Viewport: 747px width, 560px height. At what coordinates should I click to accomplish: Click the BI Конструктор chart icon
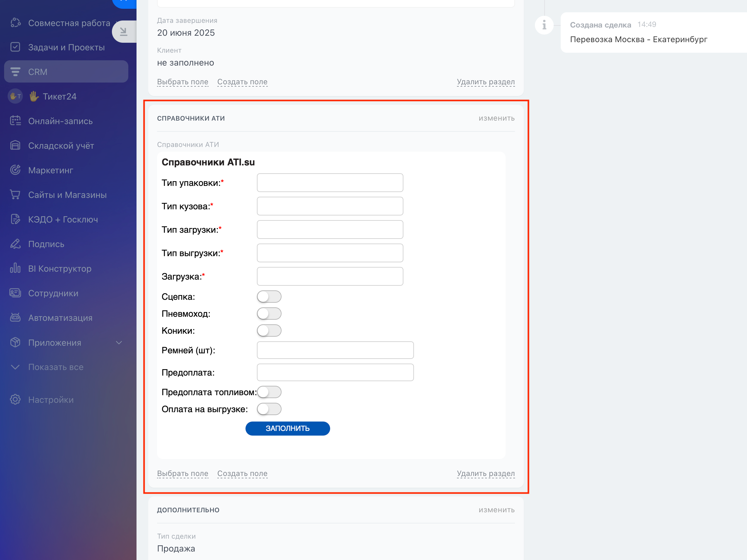click(x=15, y=268)
